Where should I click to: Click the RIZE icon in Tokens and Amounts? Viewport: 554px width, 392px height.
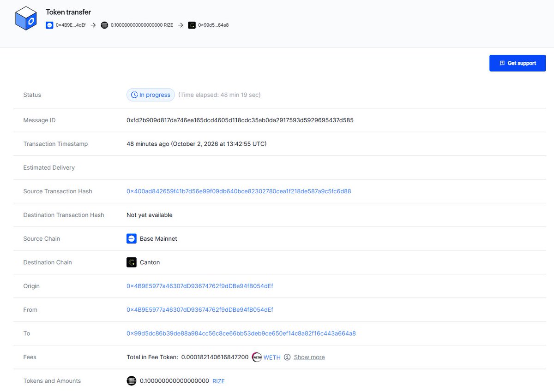(x=132, y=381)
